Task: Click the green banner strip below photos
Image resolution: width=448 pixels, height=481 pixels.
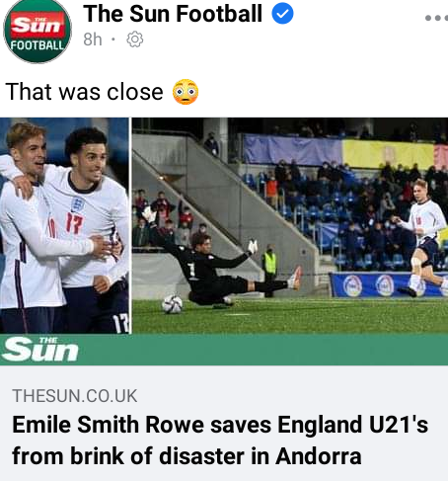Action: pos(224,350)
